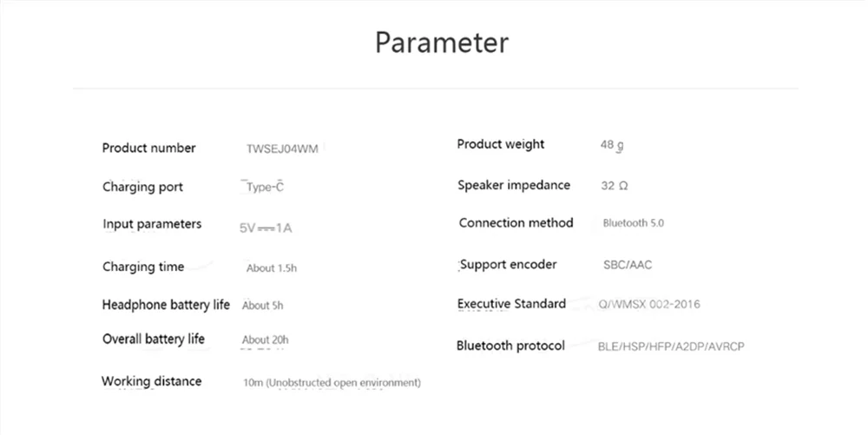Click the Working distance label

151,381
